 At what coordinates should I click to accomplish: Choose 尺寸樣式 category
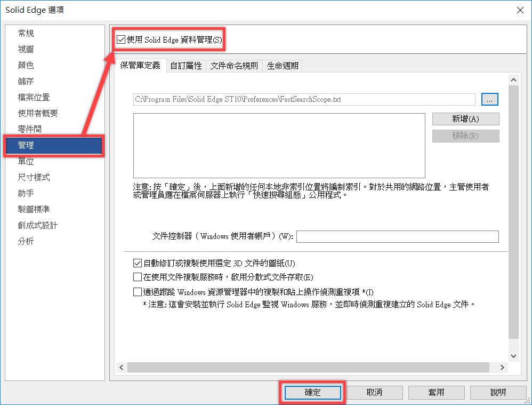(x=34, y=177)
